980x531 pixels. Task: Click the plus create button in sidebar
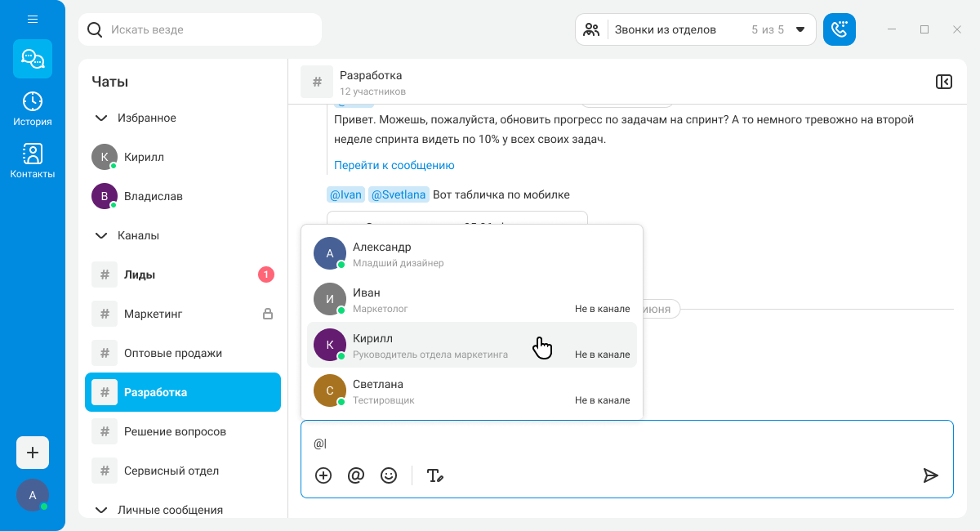(33, 453)
